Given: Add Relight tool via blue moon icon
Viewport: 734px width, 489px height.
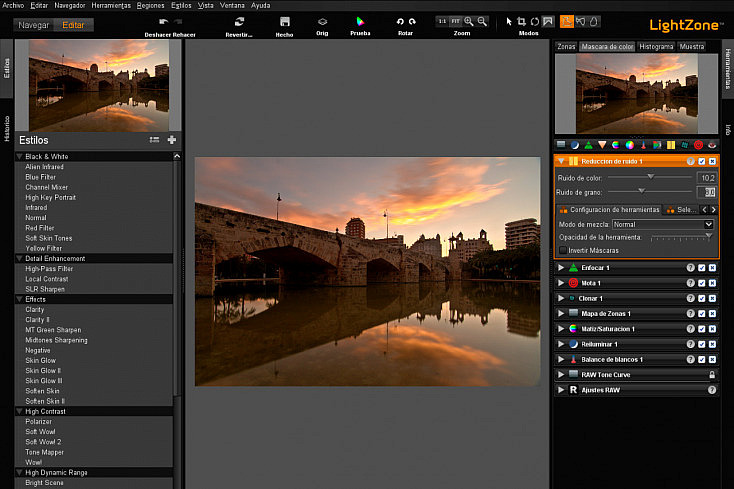Looking at the screenshot, I should pyautogui.click(x=574, y=145).
